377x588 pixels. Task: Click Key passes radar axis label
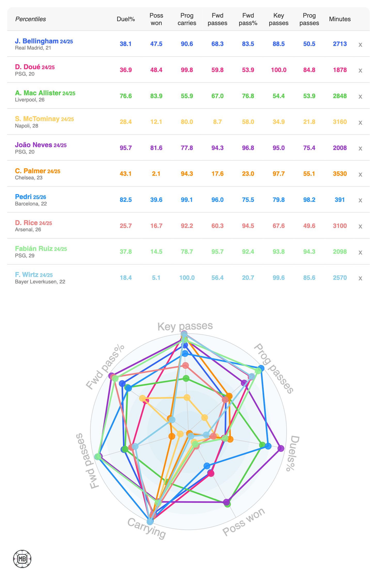click(x=185, y=326)
